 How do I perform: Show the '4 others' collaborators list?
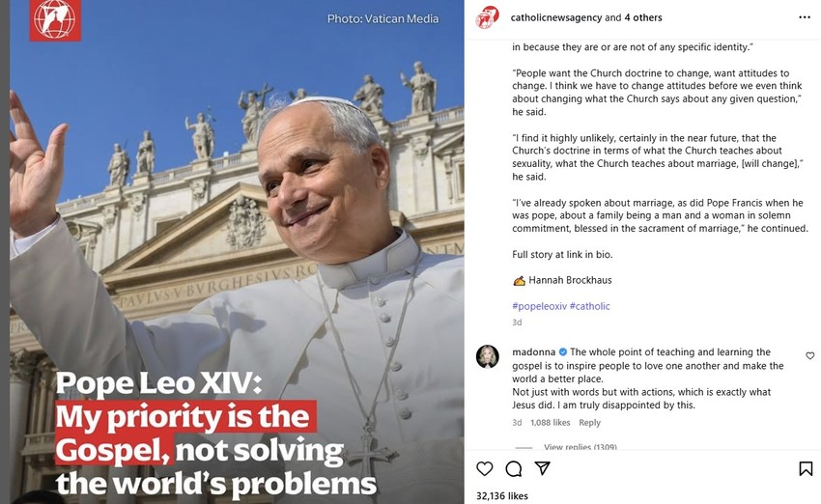(643, 17)
